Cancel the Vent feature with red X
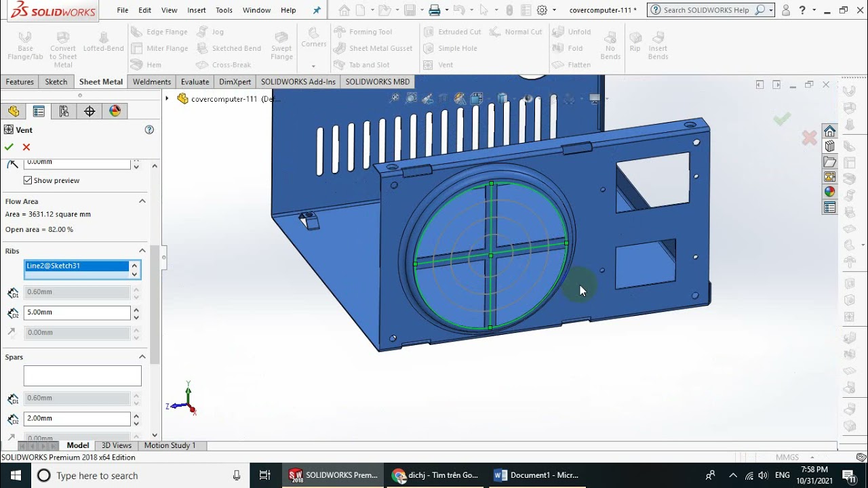868x488 pixels. click(x=26, y=147)
